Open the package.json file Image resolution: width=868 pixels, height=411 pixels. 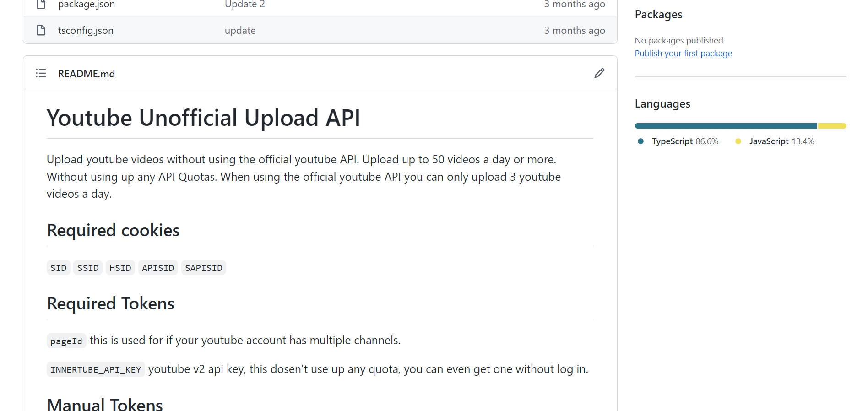click(86, 4)
